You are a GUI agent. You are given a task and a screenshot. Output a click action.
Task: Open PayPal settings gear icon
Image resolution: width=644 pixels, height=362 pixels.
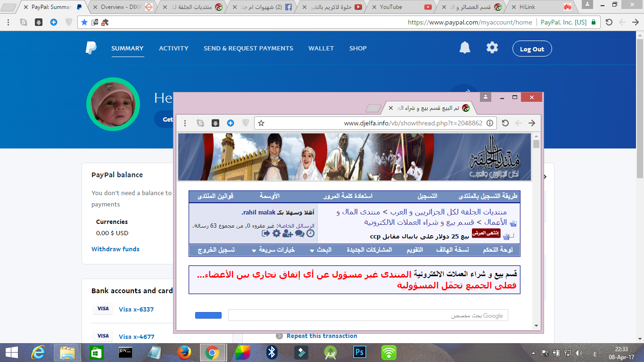click(492, 48)
